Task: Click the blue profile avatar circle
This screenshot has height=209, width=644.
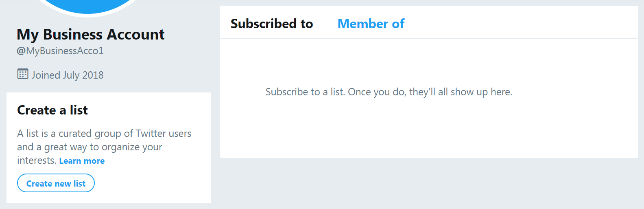Action: click(87, 5)
